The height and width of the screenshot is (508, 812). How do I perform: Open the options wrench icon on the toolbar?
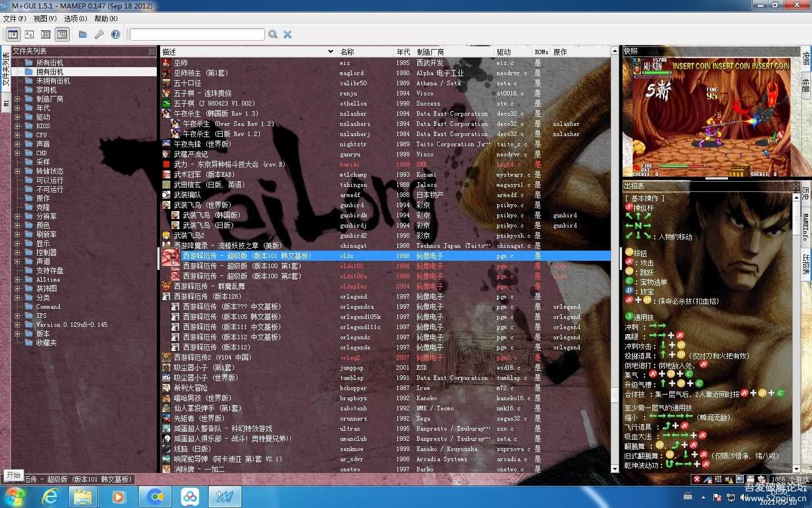click(99, 34)
